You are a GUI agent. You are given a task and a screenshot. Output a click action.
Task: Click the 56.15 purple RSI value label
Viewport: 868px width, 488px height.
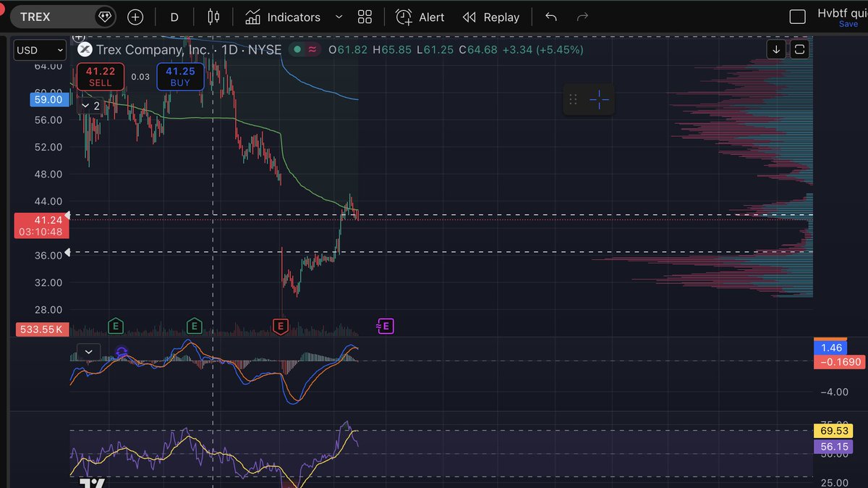832,447
